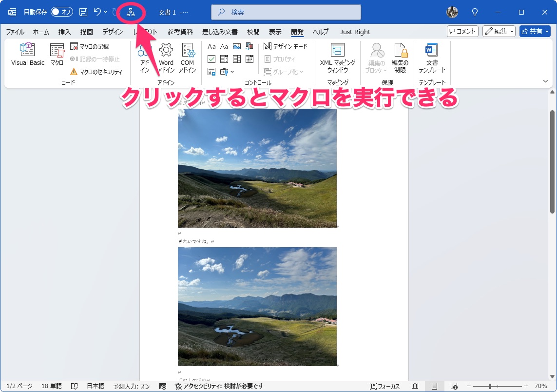Open the 編集 (Editing) dropdown
The image size is (557, 392).
point(499,31)
